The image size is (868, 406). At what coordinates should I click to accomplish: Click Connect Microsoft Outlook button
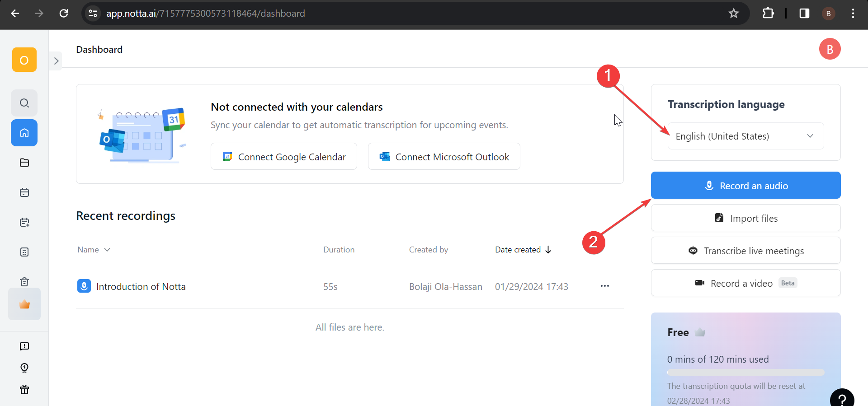[x=444, y=157]
